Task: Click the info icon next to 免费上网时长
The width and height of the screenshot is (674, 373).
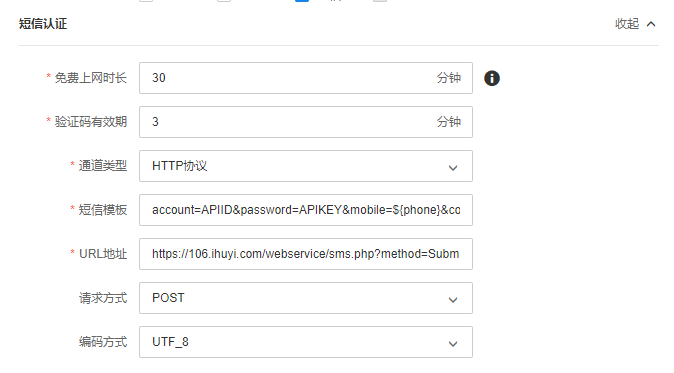Action: (492, 78)
